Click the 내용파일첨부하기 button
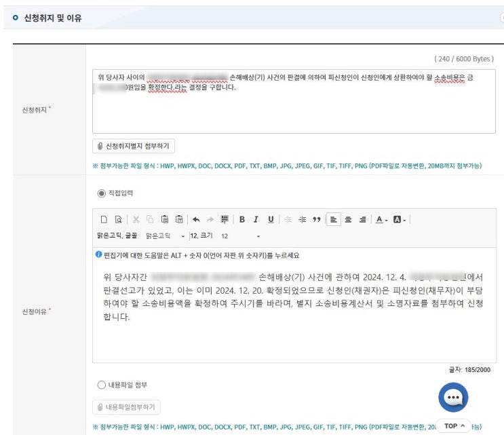 126,407
